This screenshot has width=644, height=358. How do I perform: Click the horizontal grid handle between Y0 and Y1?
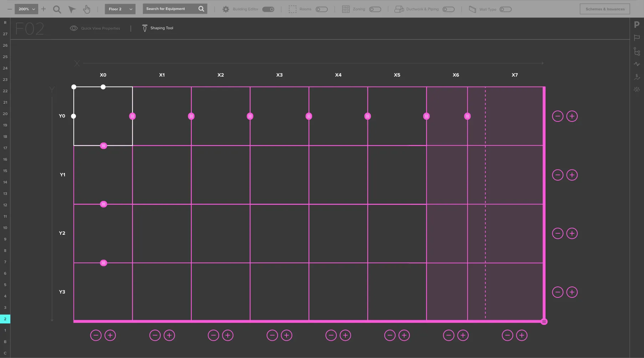pyautogui.click(x=103, y=146)
